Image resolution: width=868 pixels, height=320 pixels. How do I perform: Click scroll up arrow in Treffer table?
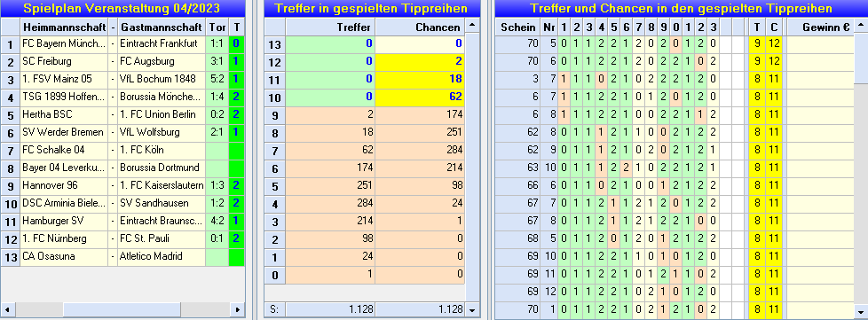click(471, 25)
